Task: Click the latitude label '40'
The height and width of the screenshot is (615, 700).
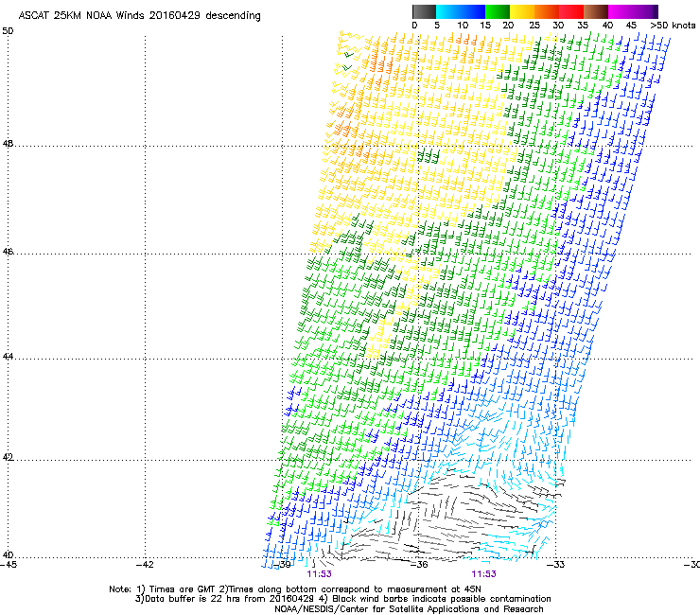Action: coord(8,555)
